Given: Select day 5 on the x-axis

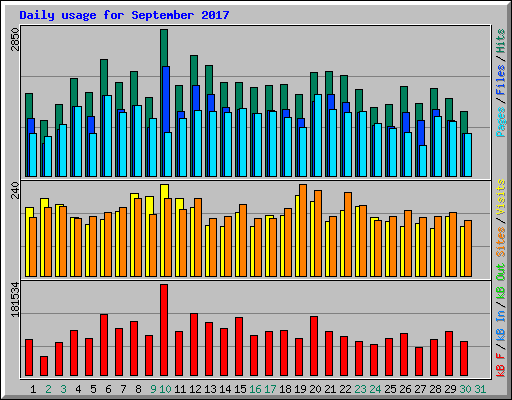Looking at the screenshot, I should click(x=93, y=389).
